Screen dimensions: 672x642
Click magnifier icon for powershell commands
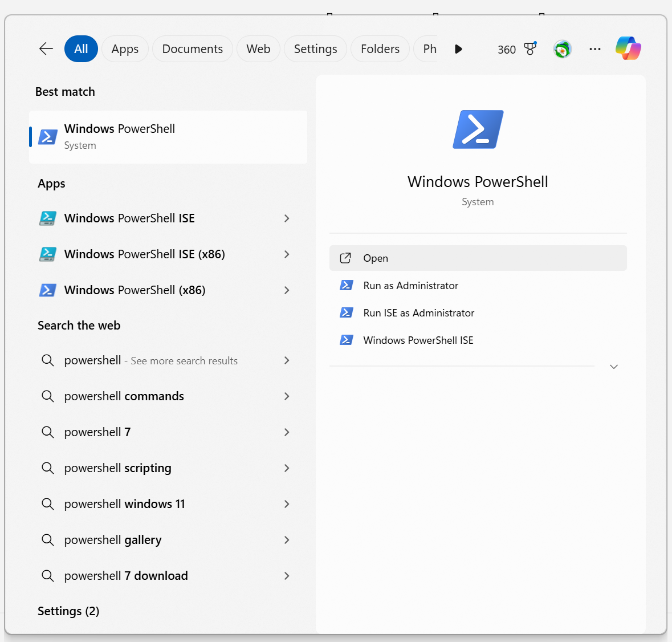coord(47,396)
